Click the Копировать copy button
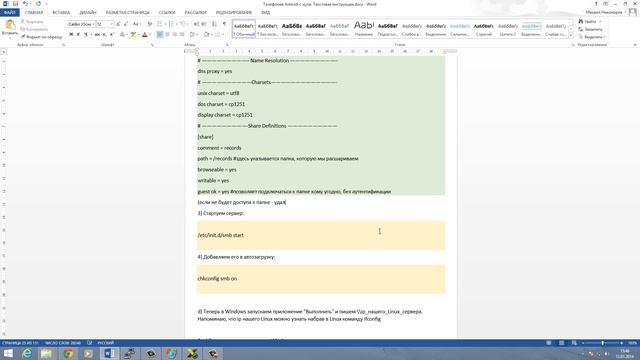Viewport: 640px width, 360px height. pyautogui.click(x=34, y=29)
